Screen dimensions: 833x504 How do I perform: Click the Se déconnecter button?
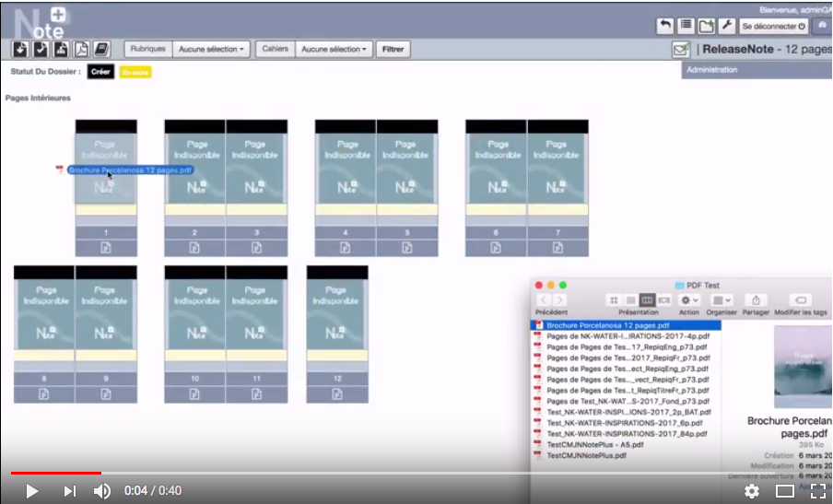click(772, 26)
